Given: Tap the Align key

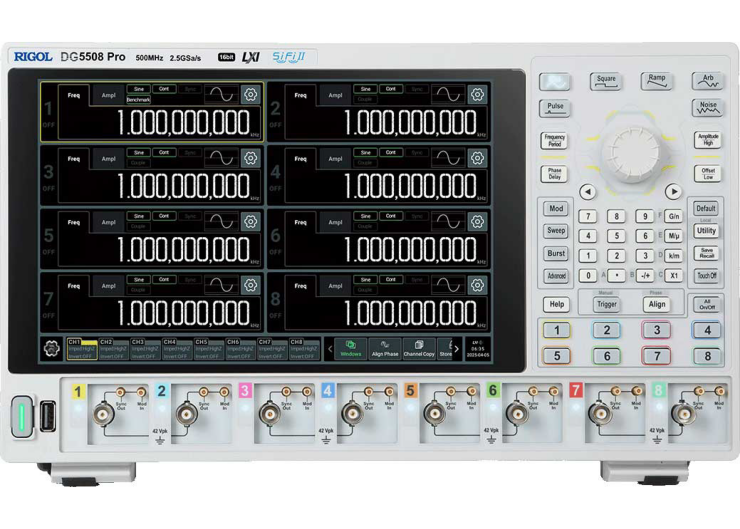Looking at the screenshot, I should (x=656, y=304).
